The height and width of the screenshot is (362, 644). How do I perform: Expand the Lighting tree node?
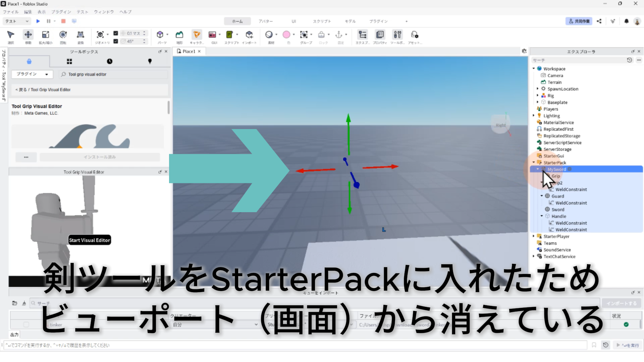pos(534,115)
